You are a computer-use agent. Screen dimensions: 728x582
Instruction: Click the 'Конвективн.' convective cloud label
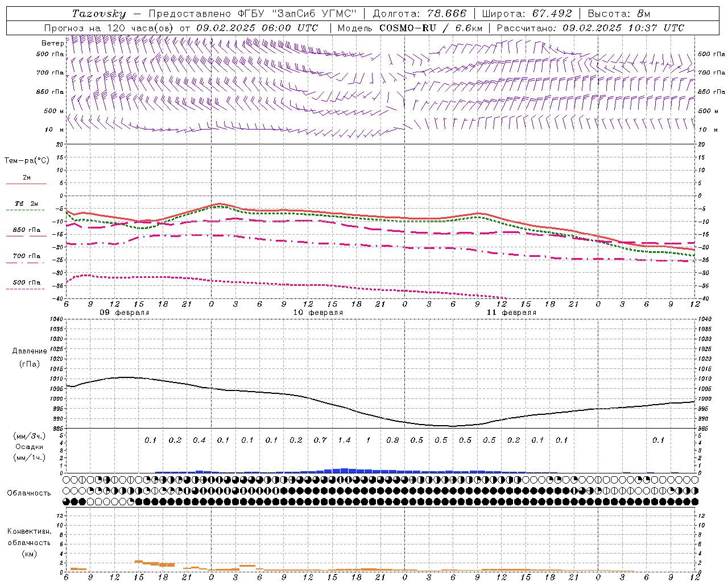click(x=30, y=531)
